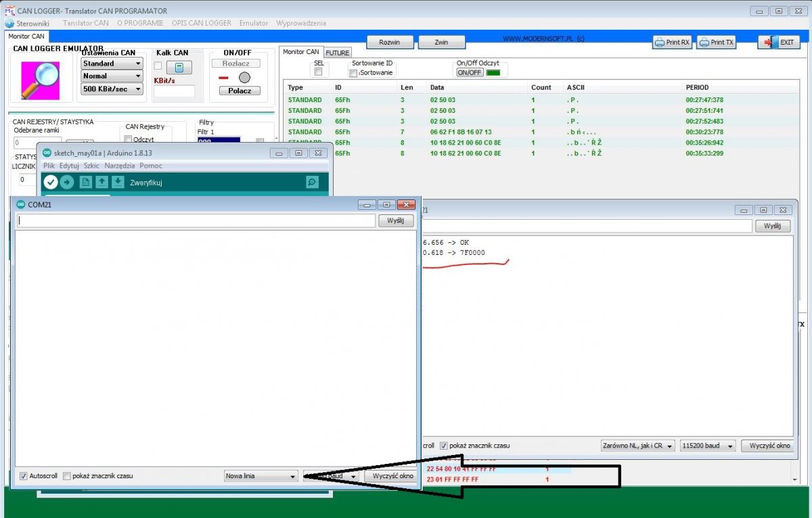This screenshot has height=518, width=812.
Task: Open a sketch using Arduino up-arrow icon
Action: point(101,182)
